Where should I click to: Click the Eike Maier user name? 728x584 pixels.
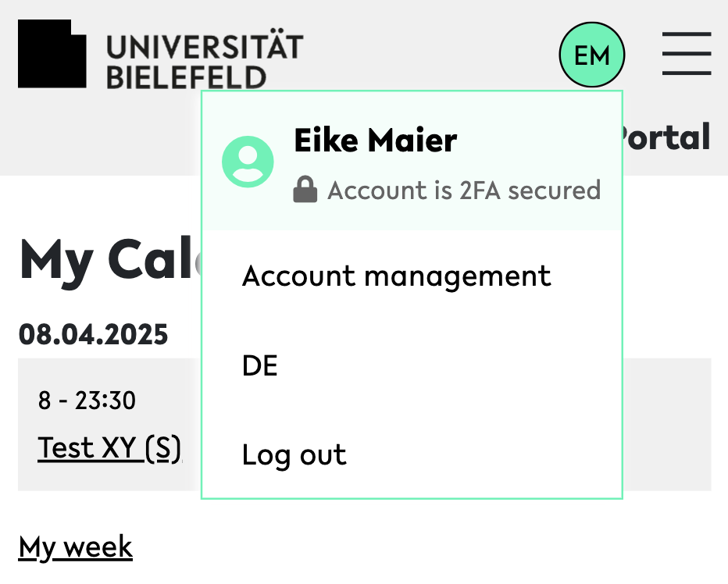pyautogui.click(x=376, y=141)
